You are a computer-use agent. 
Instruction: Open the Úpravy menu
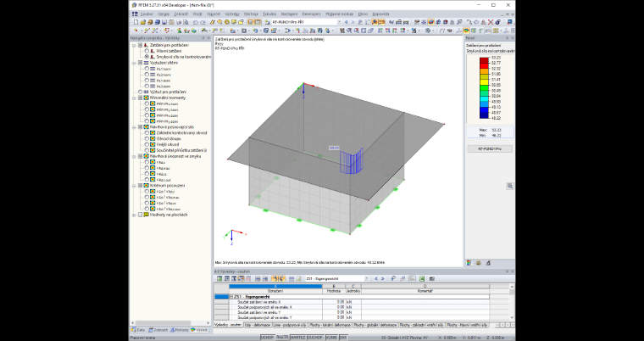click(163, 14)
